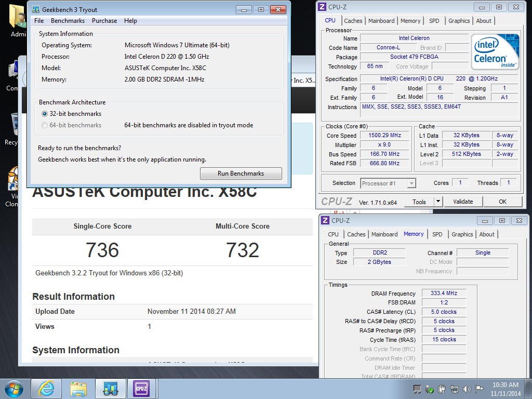Click Rated FSB value 666.80 MHz
This screenshot has height=399, width=532.
385,163
